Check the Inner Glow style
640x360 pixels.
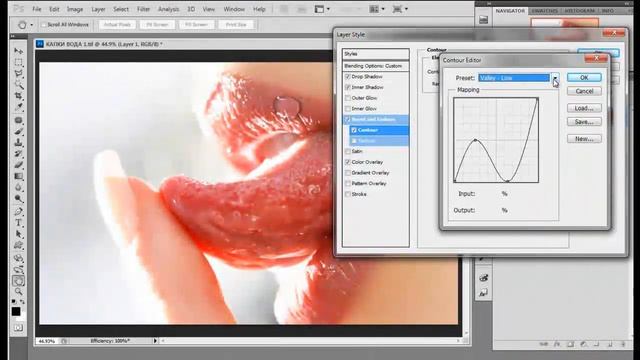pos(348,109)
